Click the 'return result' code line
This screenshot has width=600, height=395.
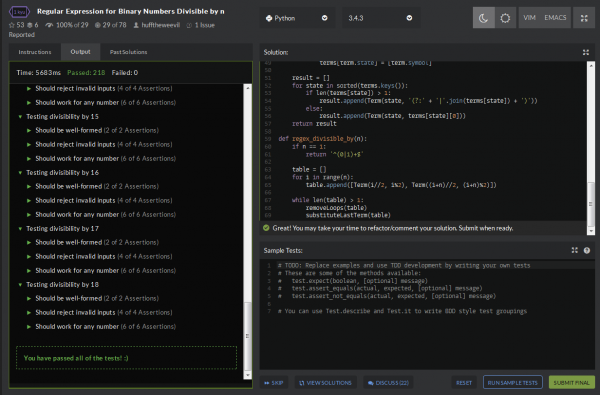coord(314,124)
